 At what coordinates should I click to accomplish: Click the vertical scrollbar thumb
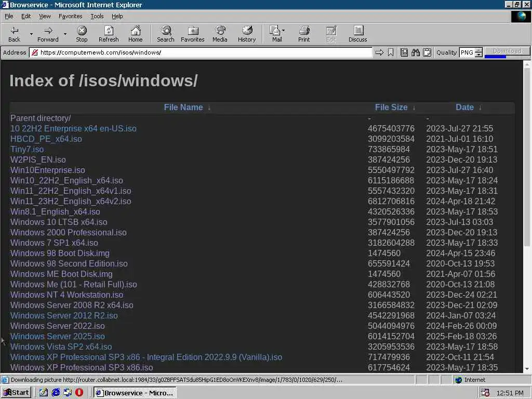(x=527, y=157)
